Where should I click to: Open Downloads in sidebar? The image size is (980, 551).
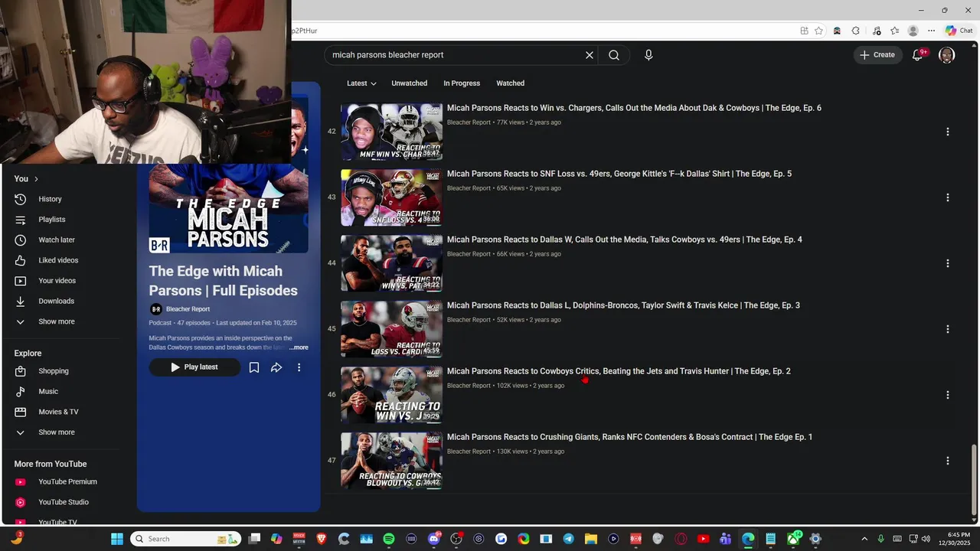[x=56, y=302]
